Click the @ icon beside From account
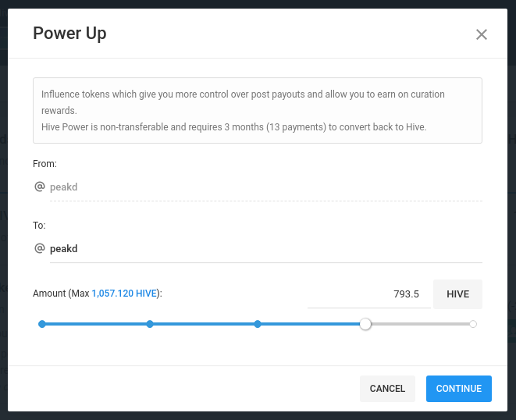The image size is (516, 420). tap(40, 187)
